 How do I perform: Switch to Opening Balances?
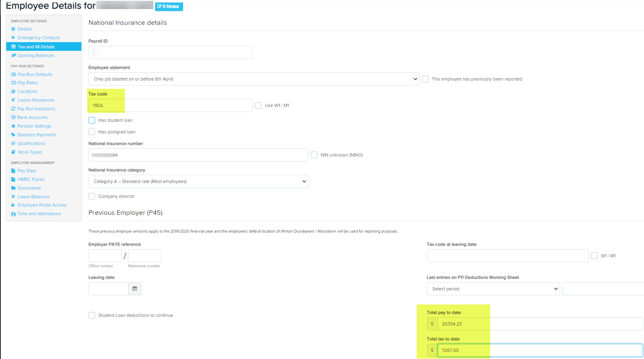pos(35,55)
